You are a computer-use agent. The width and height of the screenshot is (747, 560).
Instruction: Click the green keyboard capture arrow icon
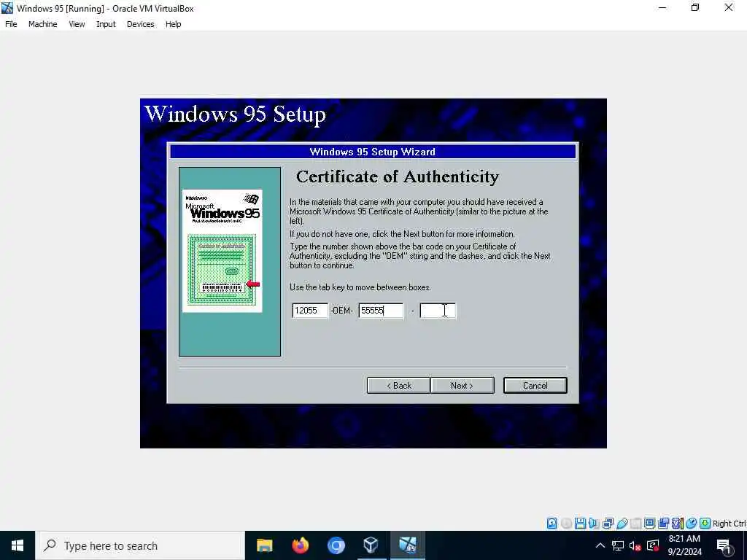tap(705, 524)
